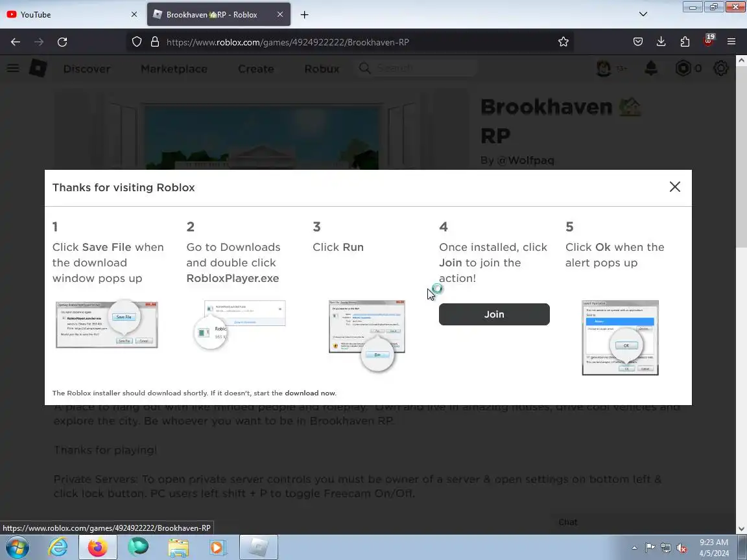Screen dimensions: 747x560
Task: Click the Roblox logo home icon
Action: pos(38,69)
